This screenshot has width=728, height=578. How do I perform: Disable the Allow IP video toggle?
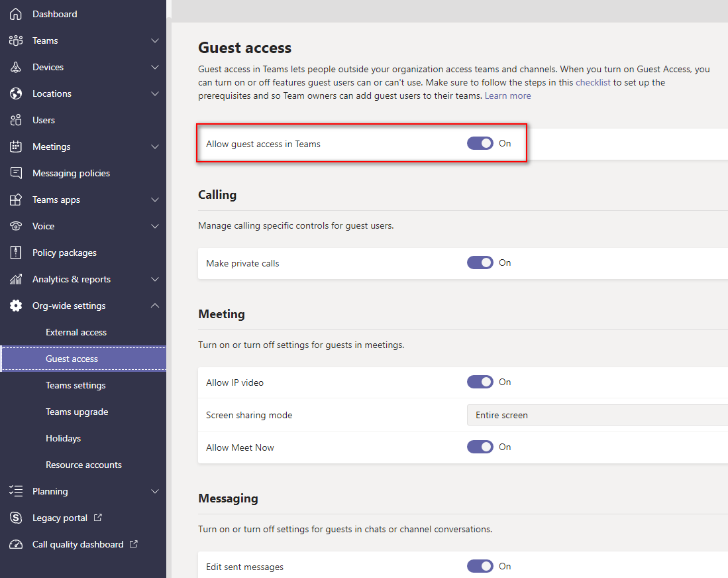[480, 382]
